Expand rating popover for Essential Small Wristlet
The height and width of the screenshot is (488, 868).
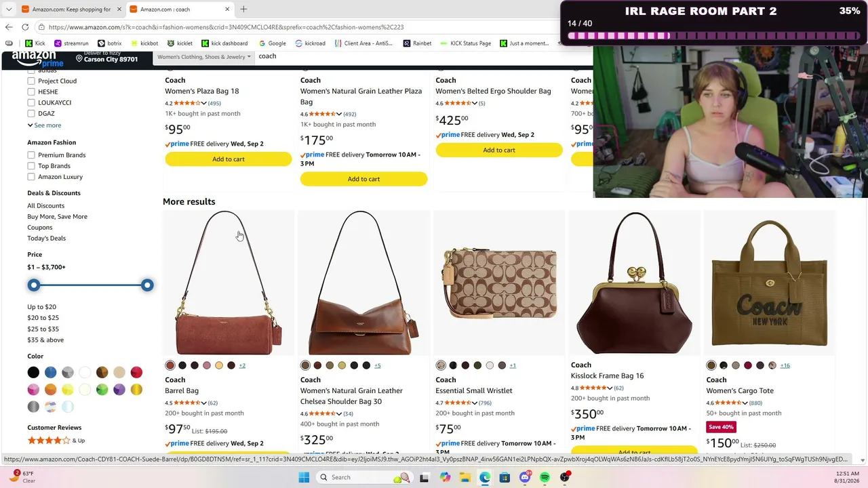[x=475, y=403]
